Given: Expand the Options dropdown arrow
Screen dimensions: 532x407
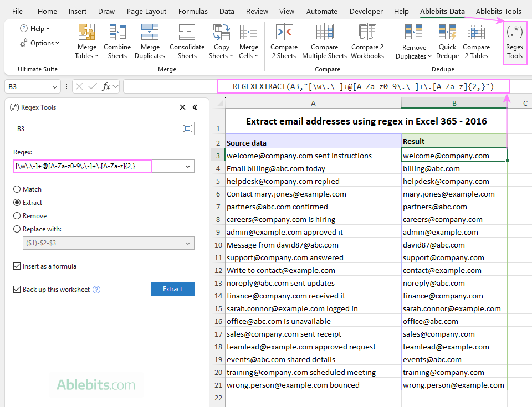Looking at the screenshot, I should (x=57, y=43).
